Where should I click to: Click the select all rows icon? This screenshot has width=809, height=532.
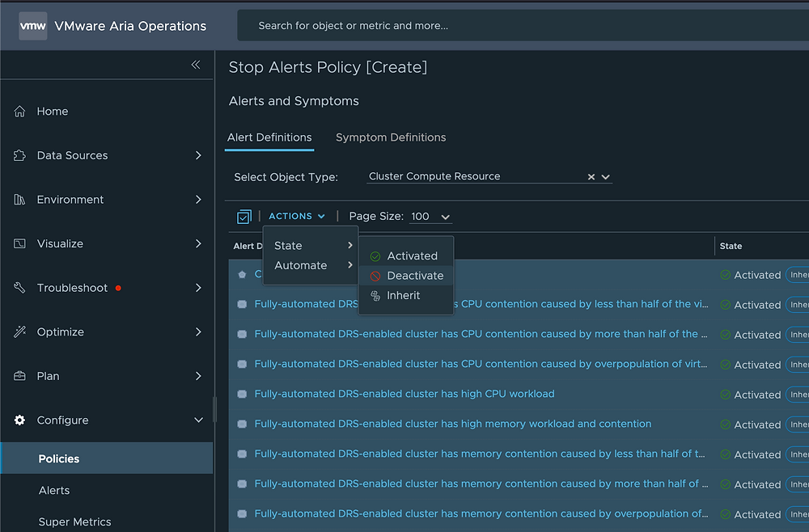pyautogui.click(x=244, y=217)
